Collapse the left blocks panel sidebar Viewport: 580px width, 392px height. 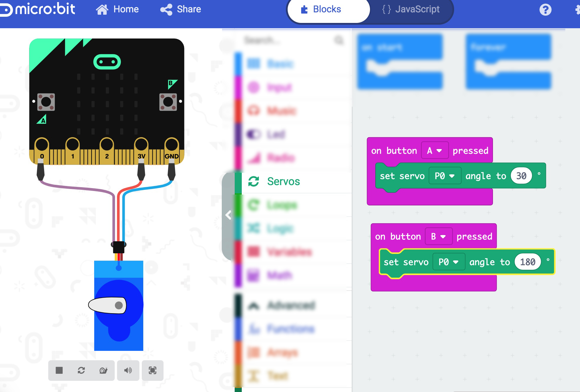coord(229,215)
